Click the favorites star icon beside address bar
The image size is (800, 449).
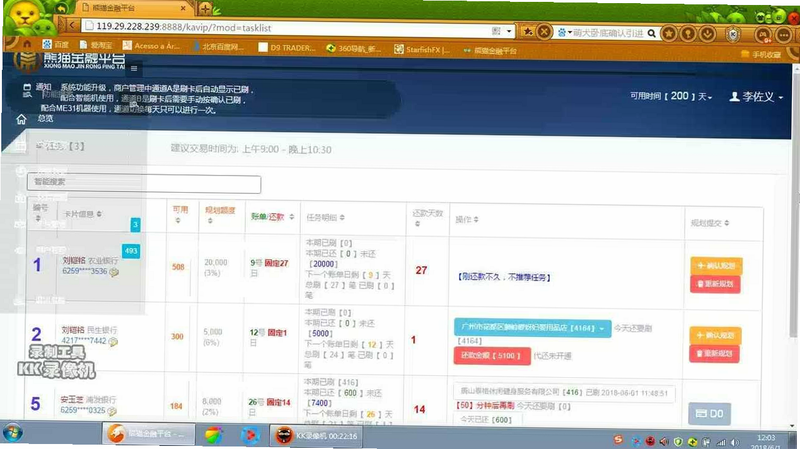[x=528, y=32]
